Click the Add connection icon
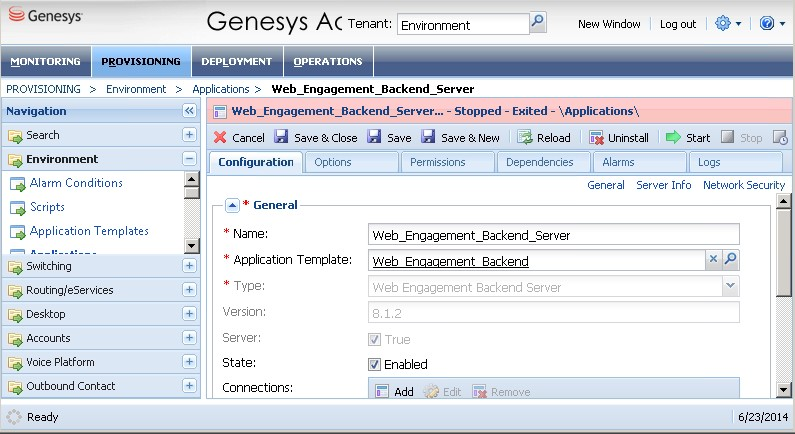 pos(381,391)
